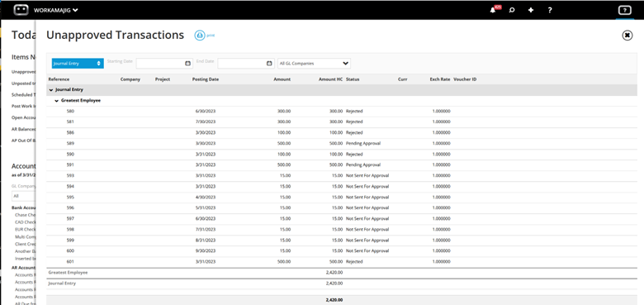The width and height of the screenshot is (644, 305).
Task: Click Not Sent For Approval status of entry 593
Action: tap(367, 175)
